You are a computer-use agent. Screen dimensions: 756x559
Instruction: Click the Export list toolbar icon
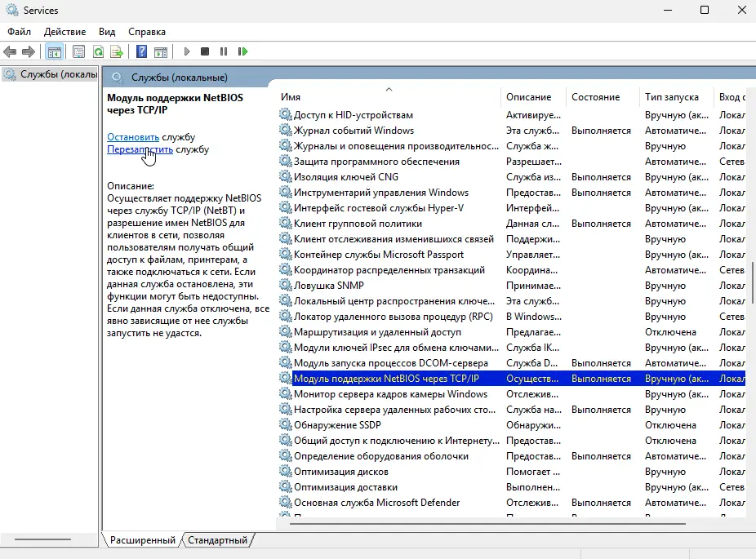click(x=117, y=51)
